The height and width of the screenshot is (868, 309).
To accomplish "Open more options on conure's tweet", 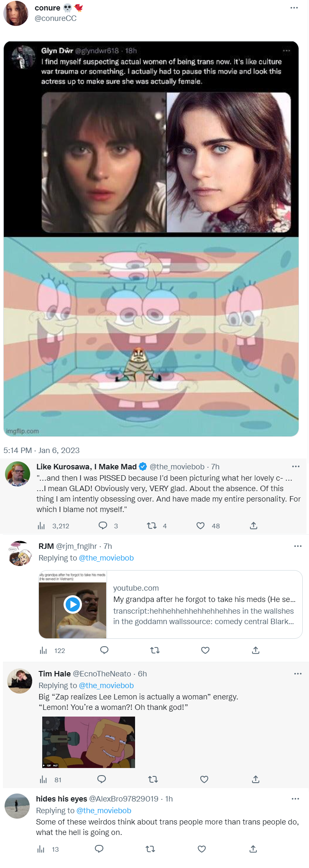I will [294, 8].
